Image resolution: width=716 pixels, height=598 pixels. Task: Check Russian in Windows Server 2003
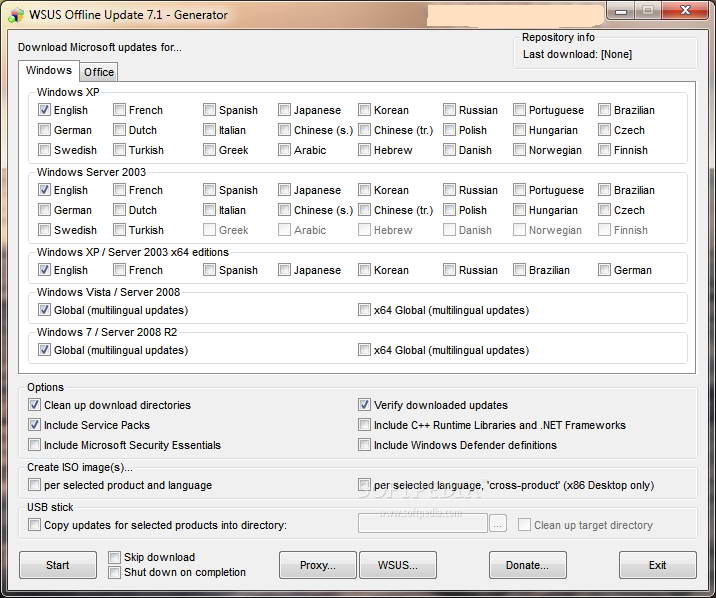[449, 190]
